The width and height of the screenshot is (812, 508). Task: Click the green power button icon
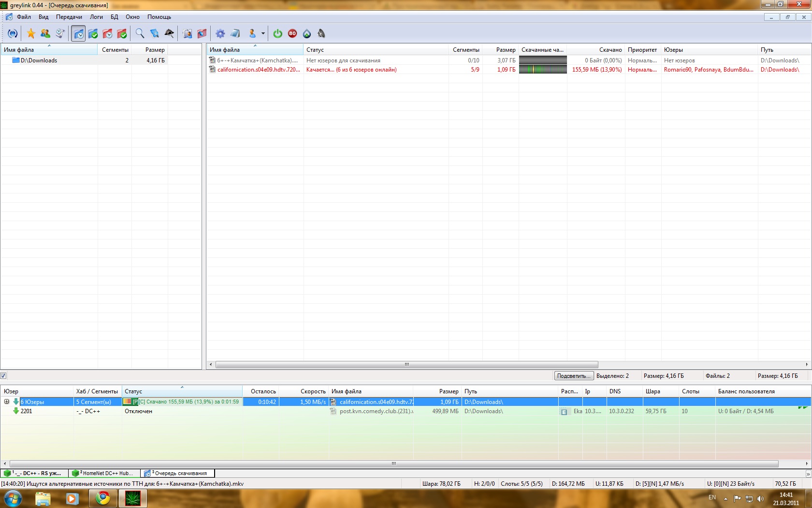(x=277, y=33)
